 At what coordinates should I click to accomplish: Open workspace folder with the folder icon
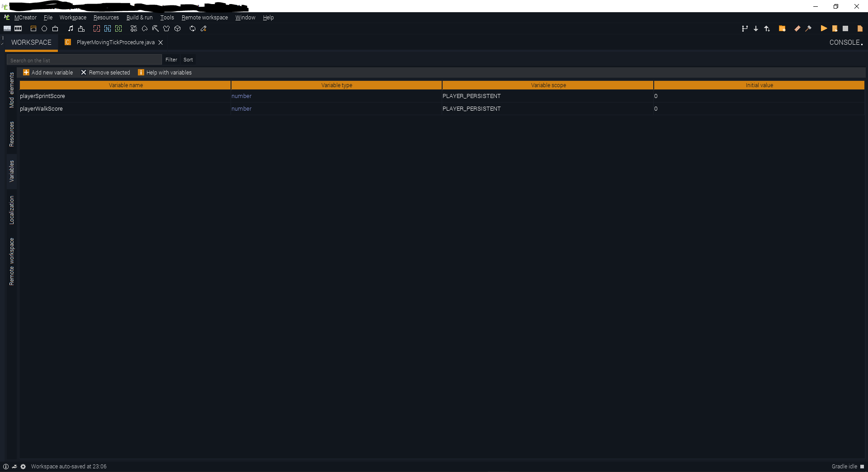(783, 28)
